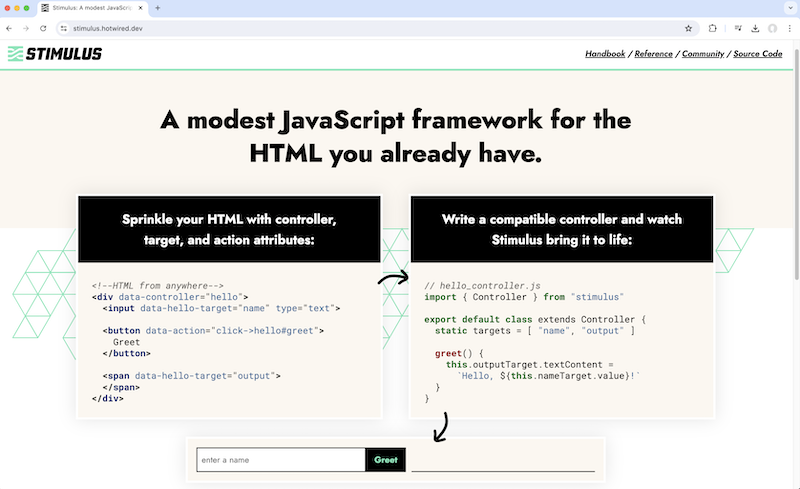Open the Handbook link
Screen dimensions: 800x489
point(605,54)
